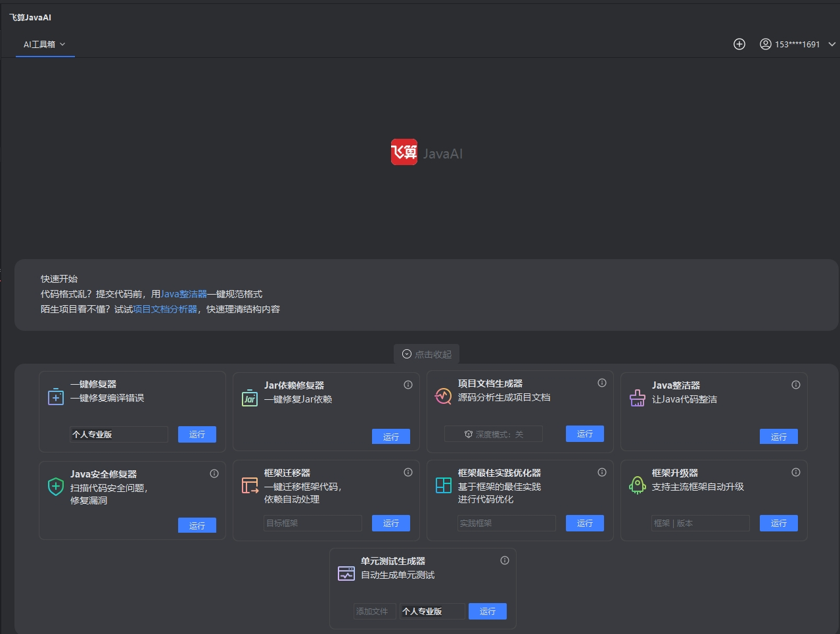Show info for 框架迁移器
This screenshot has width=840, height=634.
pos(408,472)
